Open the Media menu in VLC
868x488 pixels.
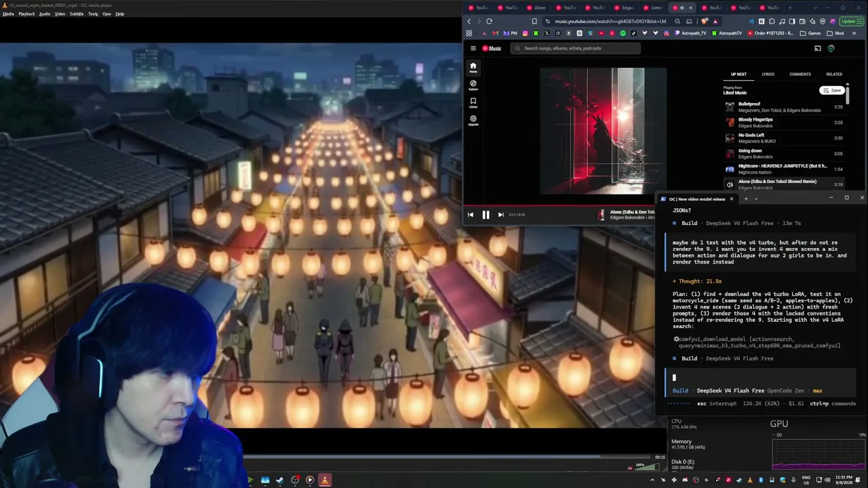[x=8, y=14]
